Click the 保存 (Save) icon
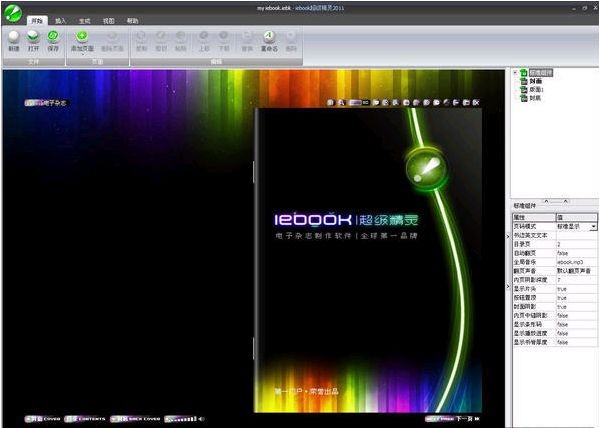Image resolution: width=599 pixels, height=428 pixels. click(x=53, y=37)
